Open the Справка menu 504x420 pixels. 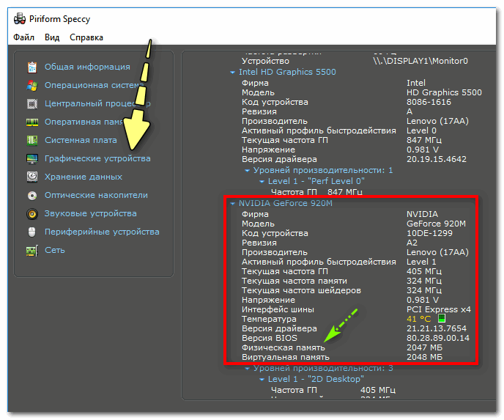tap(86, 37)
